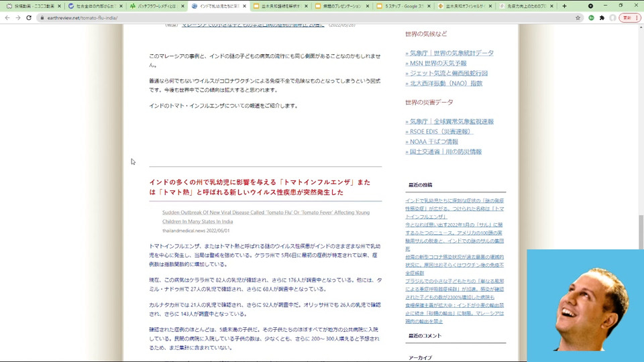
Task: Click the thailandmedical.news 2022/06/01 source text
Action: click(x=196, y=231)
